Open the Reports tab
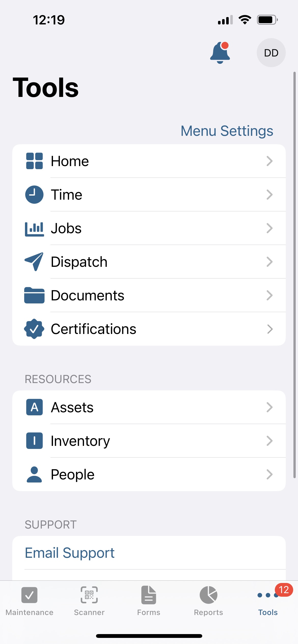The width and height of the screenshot is (298, 644). pyautogui.click(x=208, y=601)
